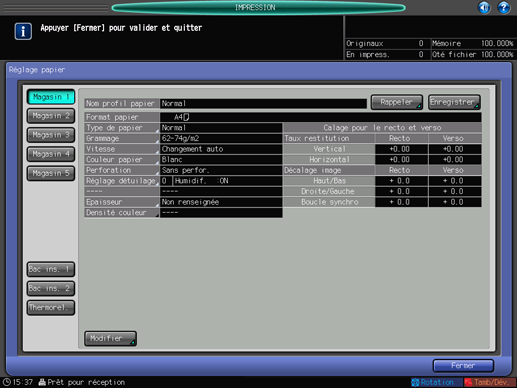
Task: Select Bac ins. 1 tray
Action: pyautogui.click(x=51, y=269)
